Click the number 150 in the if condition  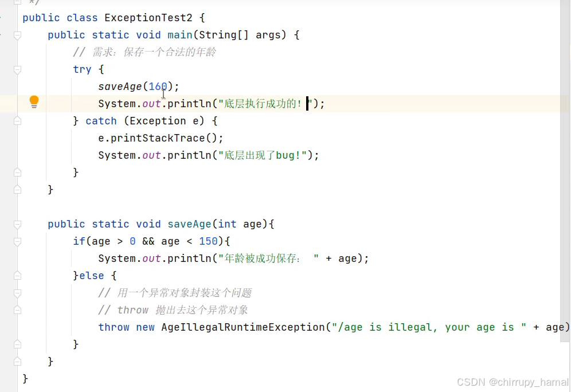pyautogui.click(x=208, y=241)
